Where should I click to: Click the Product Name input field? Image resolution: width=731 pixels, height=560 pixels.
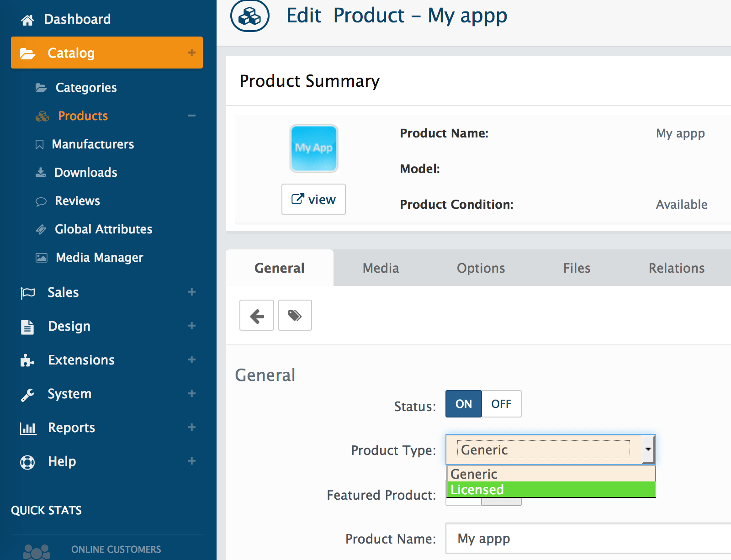click(588, 539)
